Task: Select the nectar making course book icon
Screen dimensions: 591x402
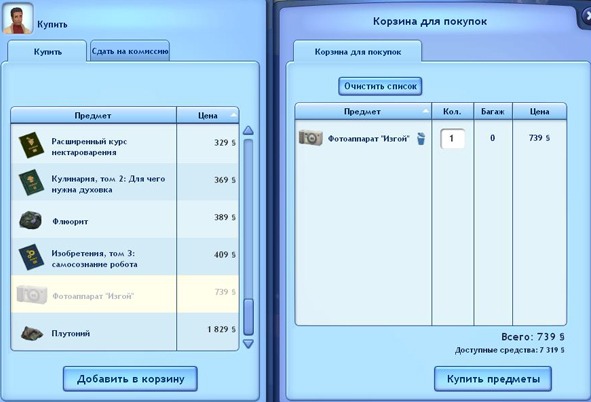Action: pos(31,145)
